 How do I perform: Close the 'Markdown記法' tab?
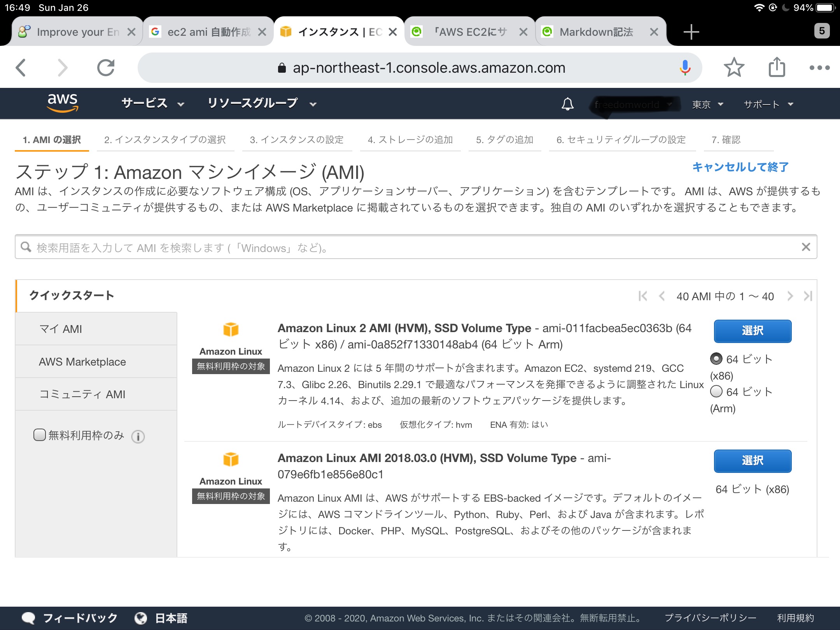pyautogui.click(x=654, y=32)
